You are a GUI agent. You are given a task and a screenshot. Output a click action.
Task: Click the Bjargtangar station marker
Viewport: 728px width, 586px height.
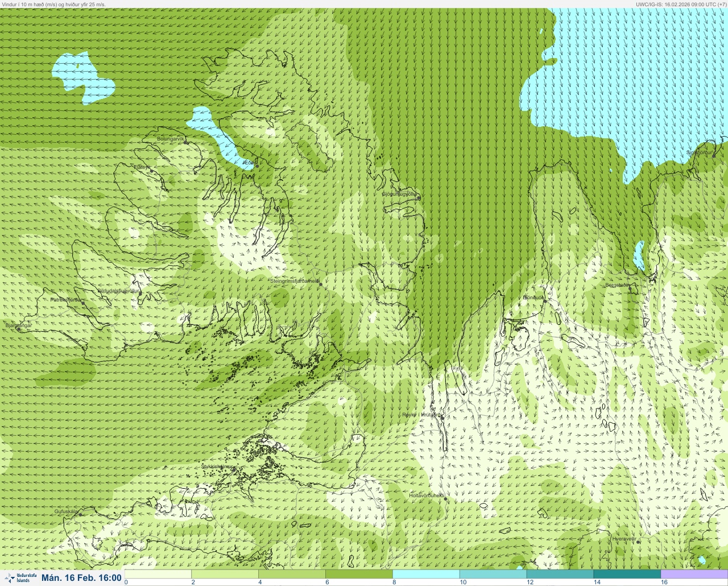click(x=20, y=329)
